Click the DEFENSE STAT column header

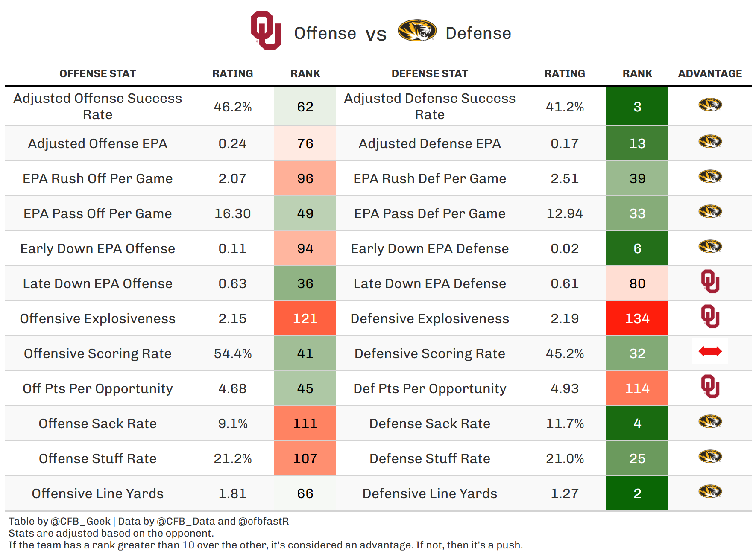click(x=430, y=74)
